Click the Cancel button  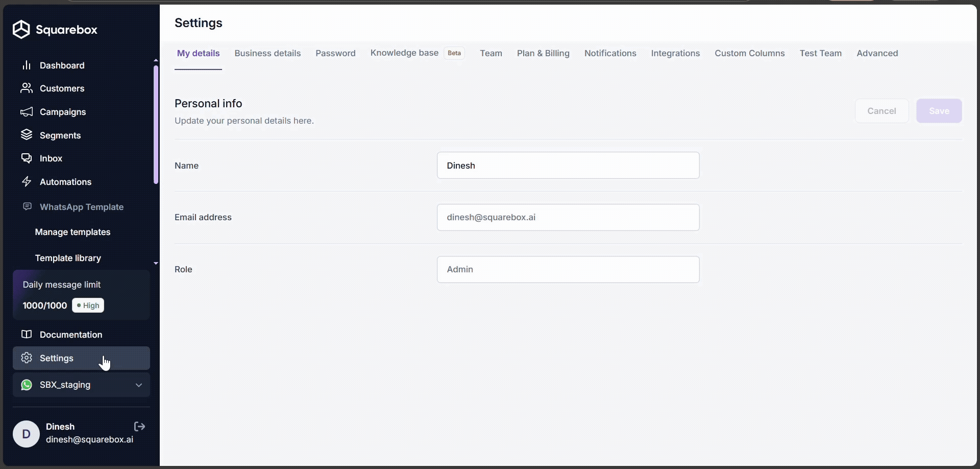(x=881, y=111)
